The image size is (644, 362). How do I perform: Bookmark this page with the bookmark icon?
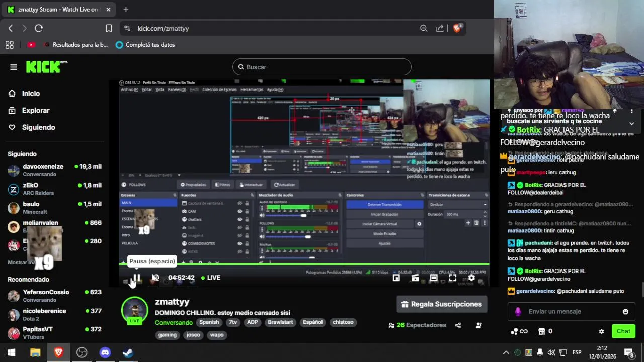[109, 28]
